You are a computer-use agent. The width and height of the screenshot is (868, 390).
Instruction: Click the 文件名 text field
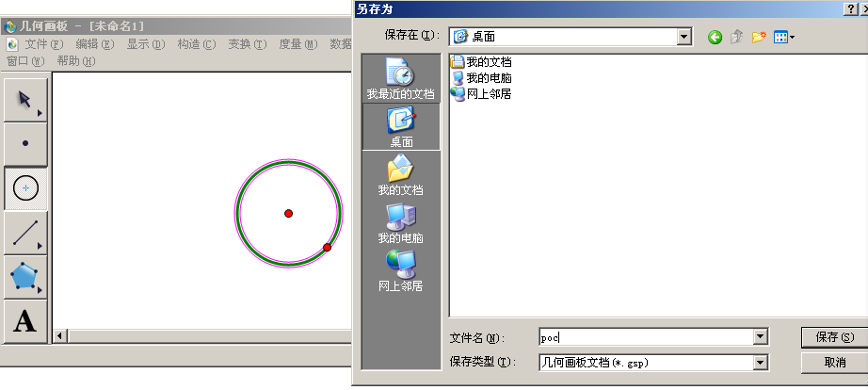coord(645,337)
